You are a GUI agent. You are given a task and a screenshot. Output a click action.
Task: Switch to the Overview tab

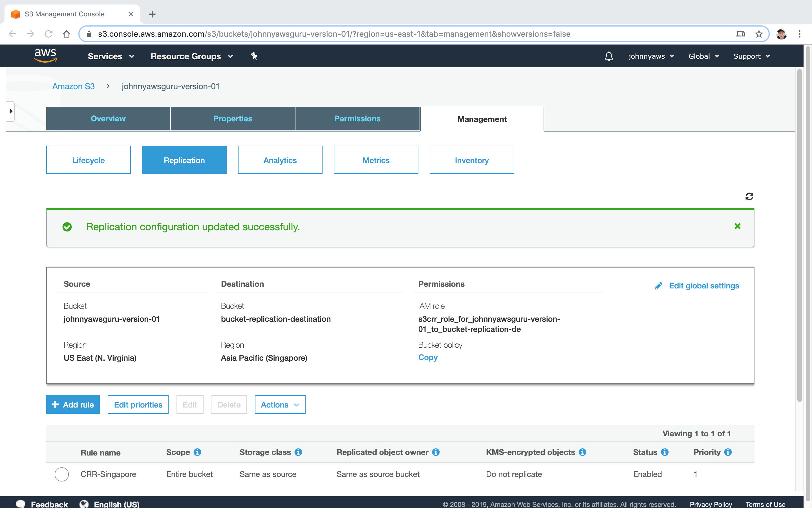(108, 119)
